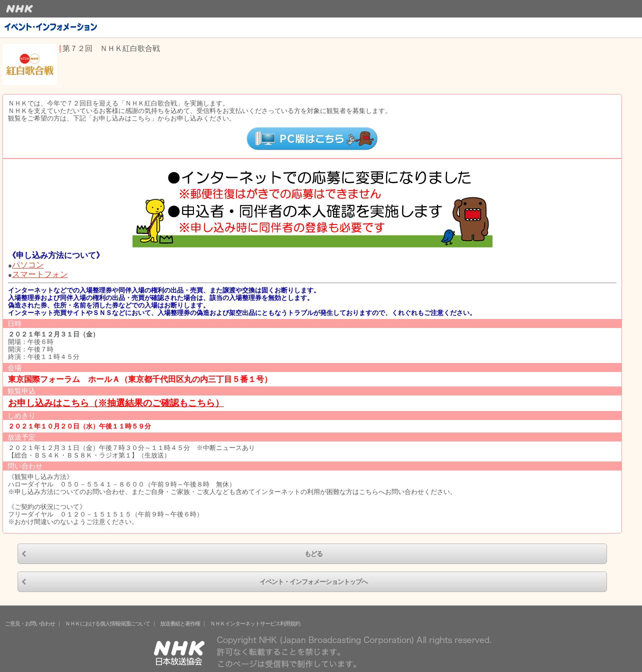Open ご意見・お問い合わせ footer link

point(30,624)
